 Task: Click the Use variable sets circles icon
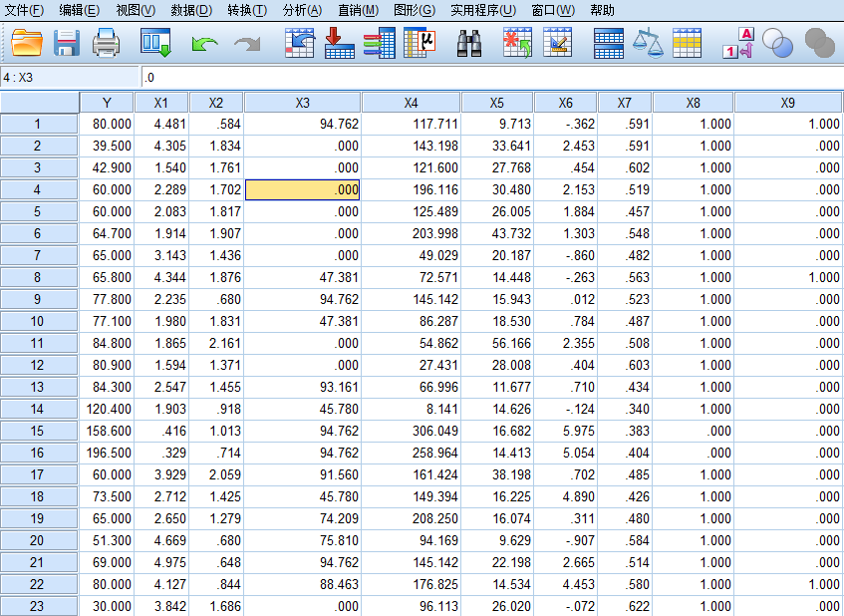778,43
